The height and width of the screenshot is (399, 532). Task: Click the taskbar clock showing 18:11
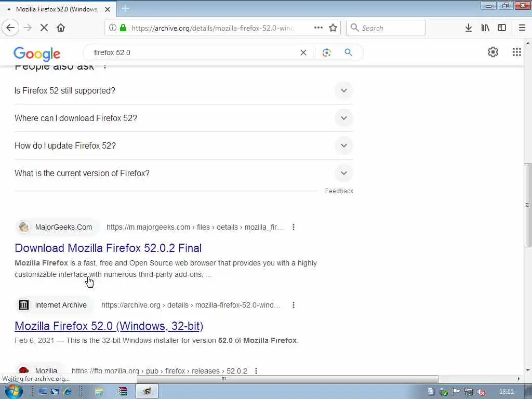pyautogui.click(x=506, y=392)
